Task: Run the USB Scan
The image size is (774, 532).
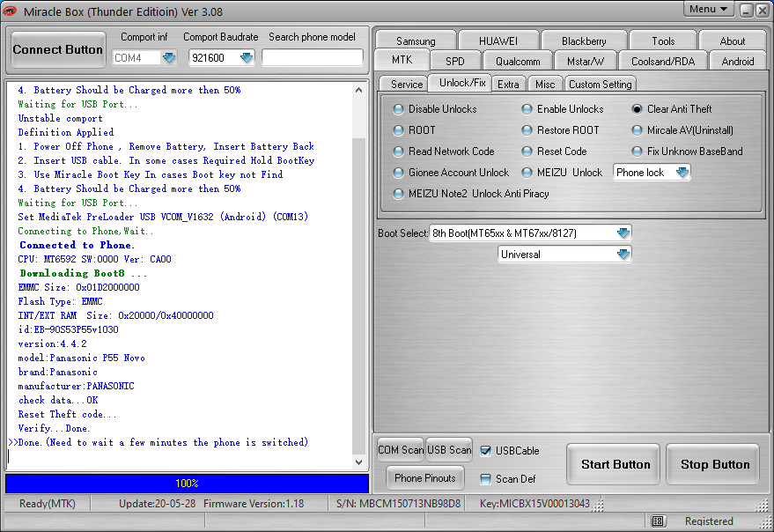Action: click(449, 450)
